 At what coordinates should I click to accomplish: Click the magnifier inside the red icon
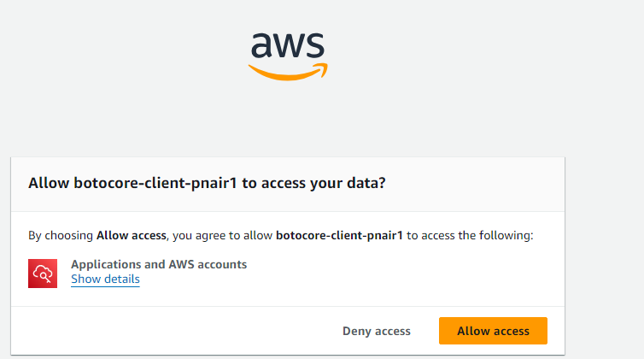pyautogui.click(x=44, y=274)
